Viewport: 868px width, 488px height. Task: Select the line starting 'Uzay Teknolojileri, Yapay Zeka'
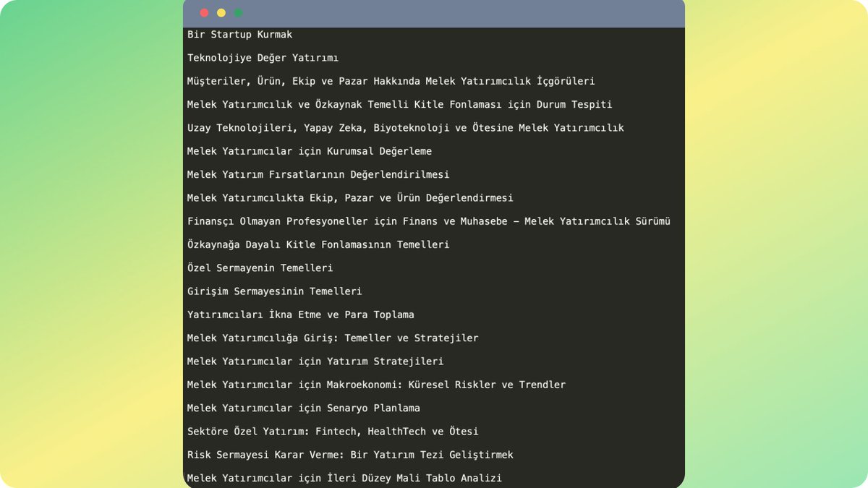point(405,128)
